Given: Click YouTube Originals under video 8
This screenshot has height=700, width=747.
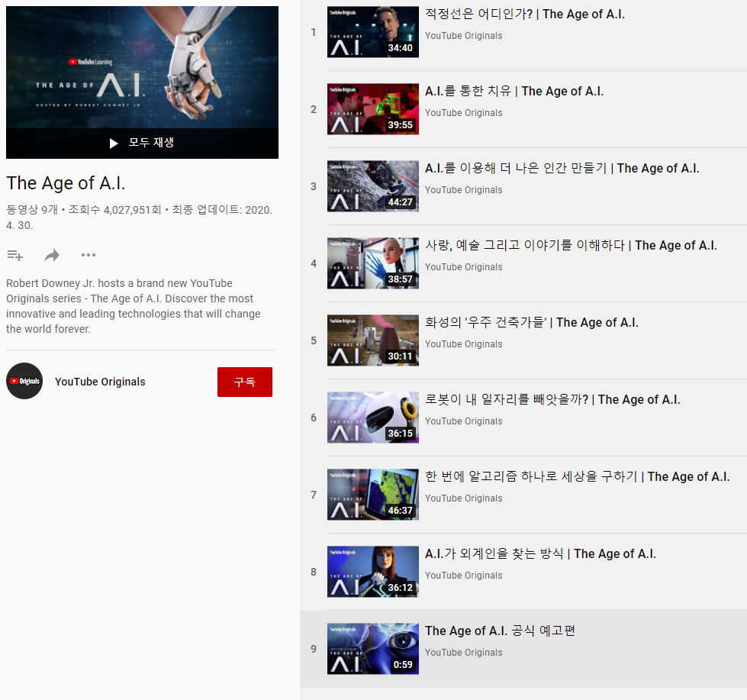Looking at the screenshot, I should click(464, 576).
